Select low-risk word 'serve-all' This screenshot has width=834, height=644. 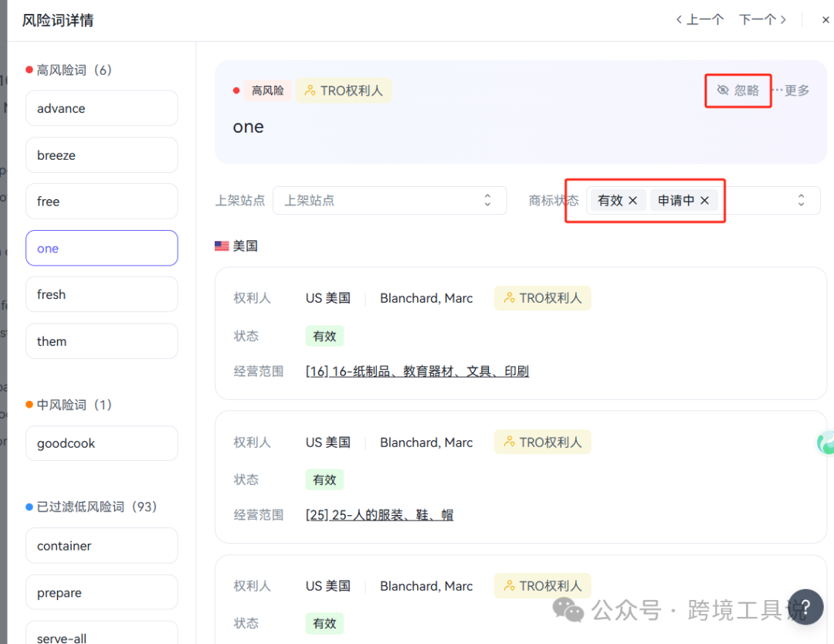coord(102,633)
